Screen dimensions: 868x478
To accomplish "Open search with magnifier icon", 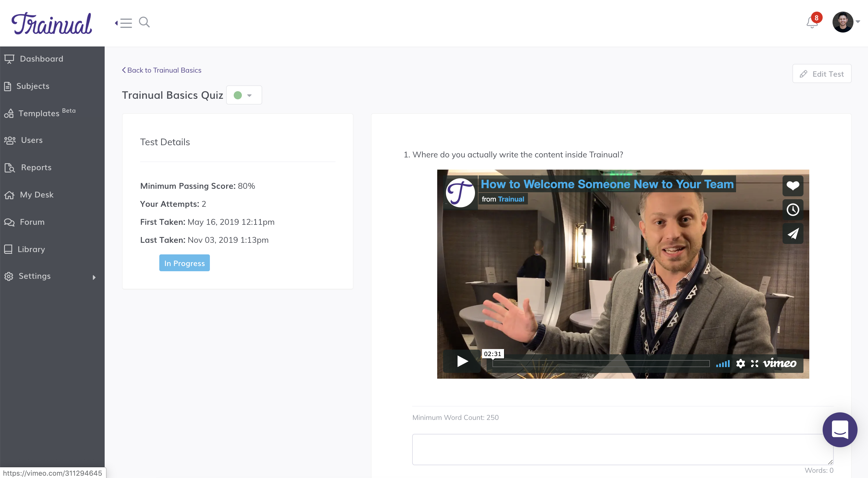I will click(x=144, y=22).
